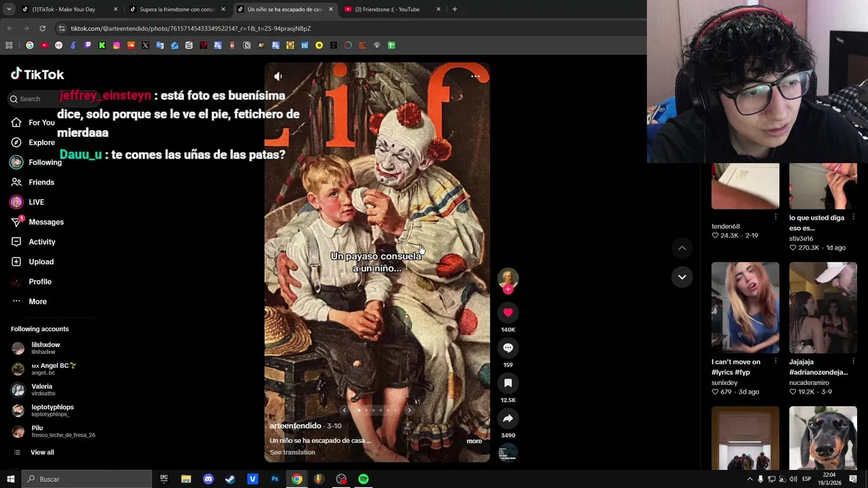Click the Windows Buscar search box
This screenshot has width=868, height=488.
click(x=87, y=479)
